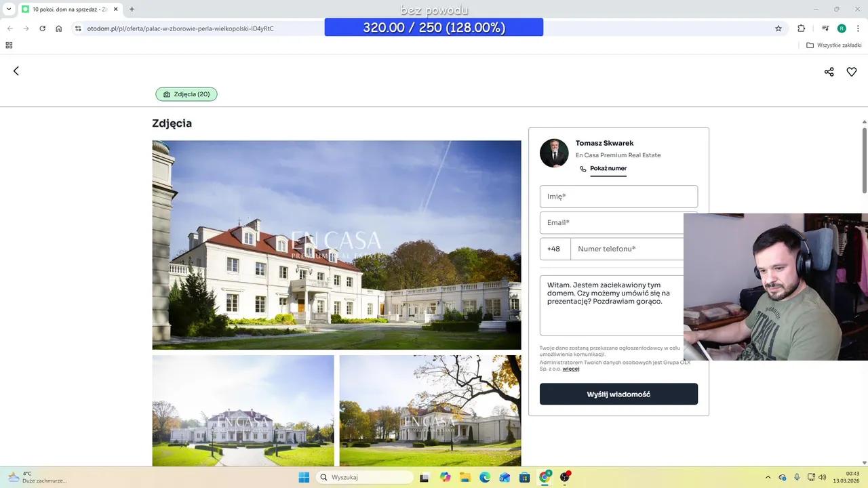Screen dimensions: 868x488
Task: Switch to Chrome on the taskbar
Action: 545,477
